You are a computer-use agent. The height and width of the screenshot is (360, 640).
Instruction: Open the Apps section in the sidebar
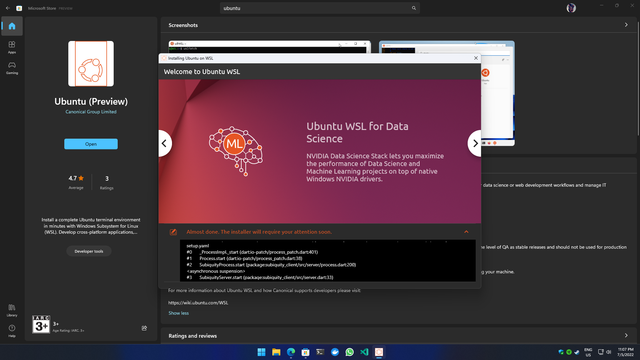click(12, 47)
